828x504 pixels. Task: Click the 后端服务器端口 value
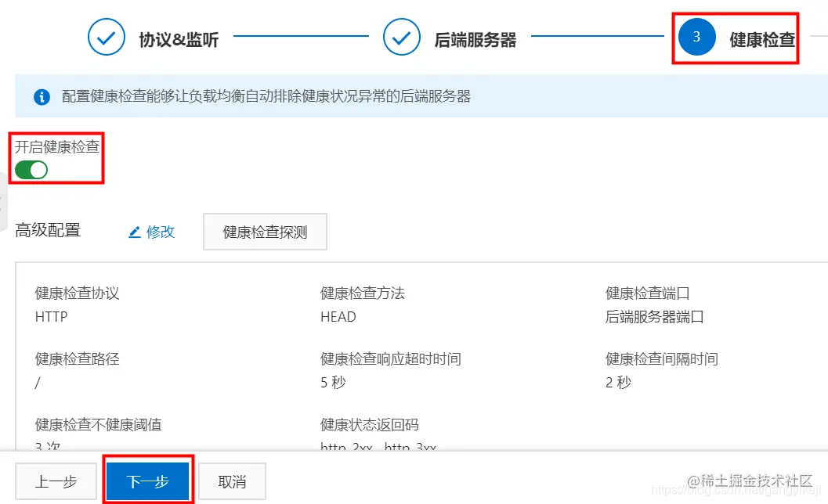click(654, 317)
